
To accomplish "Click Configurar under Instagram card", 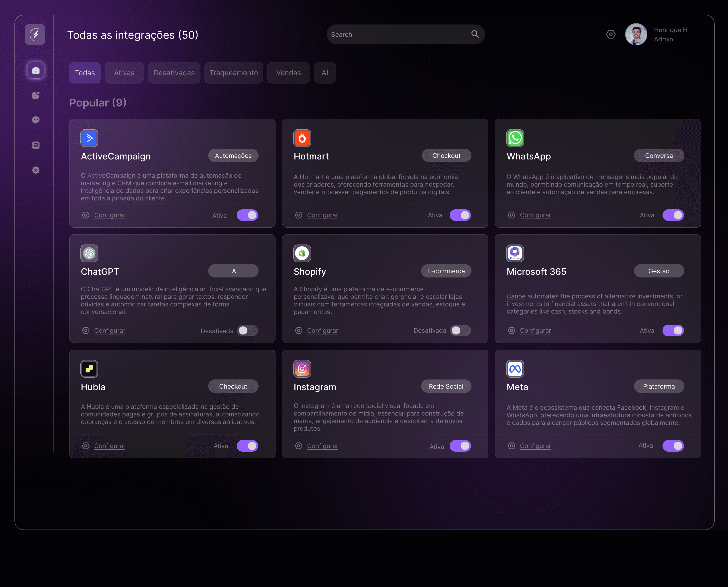I will pos(322,446).
